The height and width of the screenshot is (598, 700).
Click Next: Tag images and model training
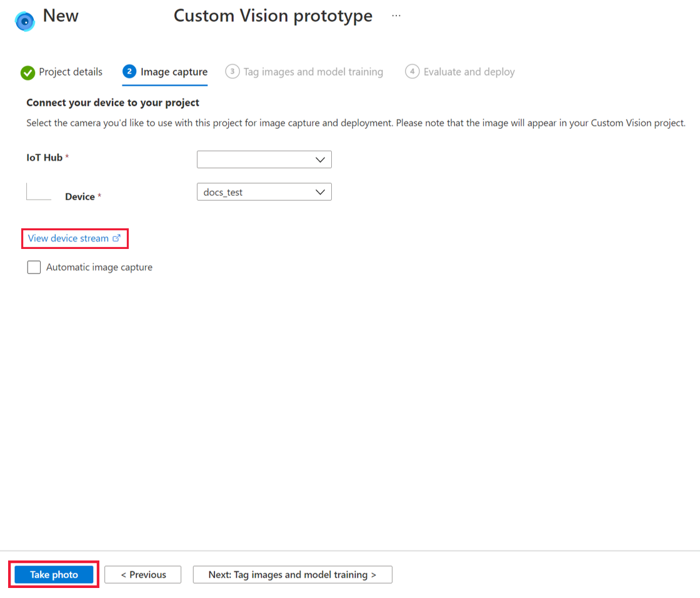point(292,574)
